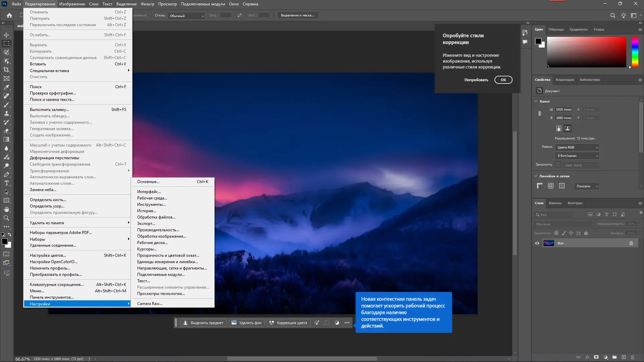Collapse the Холст section

point(536,101)
